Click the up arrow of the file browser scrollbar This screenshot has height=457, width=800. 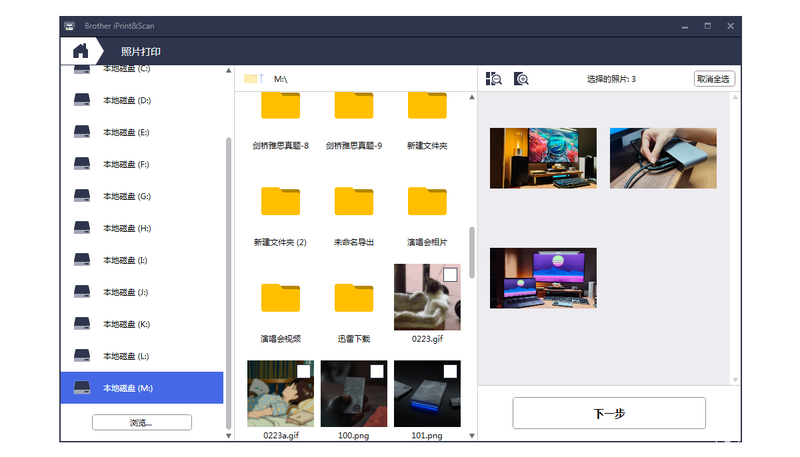point(472,97)
